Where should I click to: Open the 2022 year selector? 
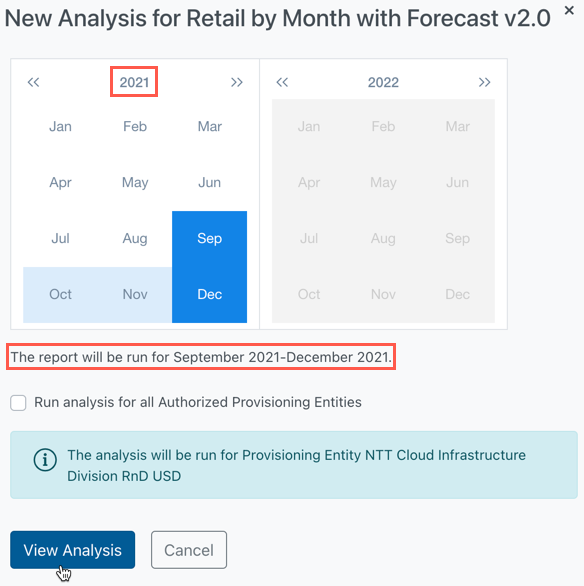[x=383, y=82]
